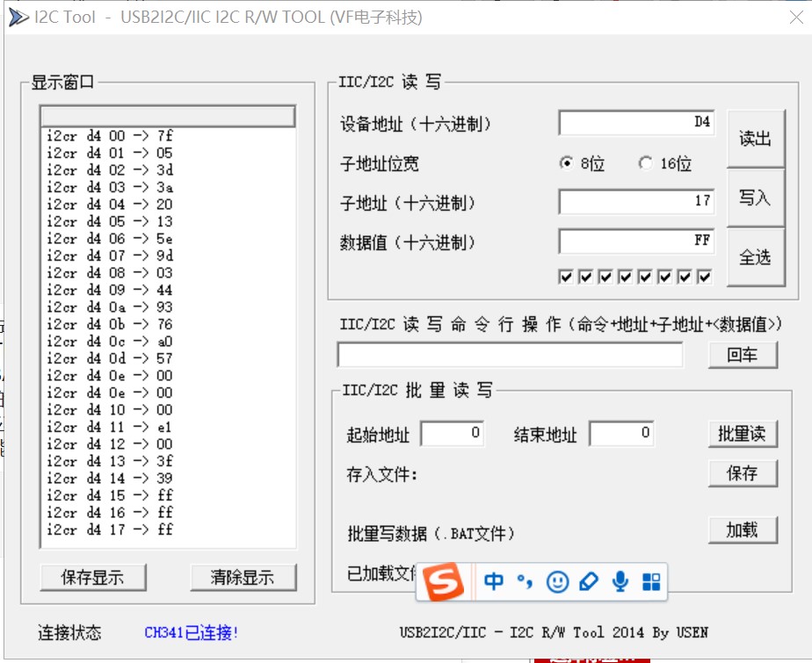Open Sogou skin eraser icon

588,581
